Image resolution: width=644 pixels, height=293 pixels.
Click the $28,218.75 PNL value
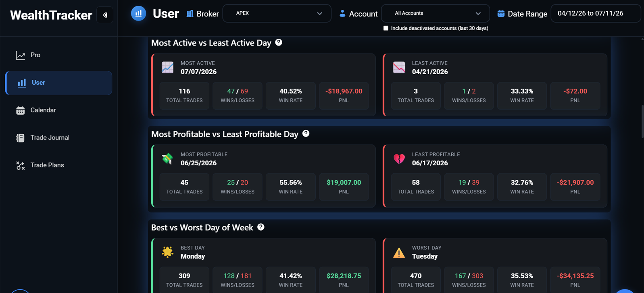(344, 276)
